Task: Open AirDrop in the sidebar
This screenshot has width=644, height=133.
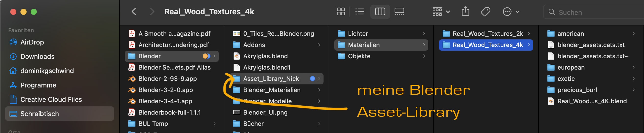Action: 32,42
